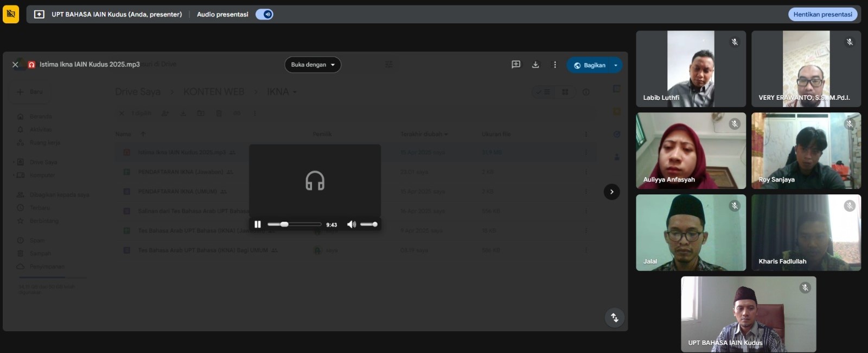
Task: Open the three-dot more actions menu in preview
Action: coord(554,65)
